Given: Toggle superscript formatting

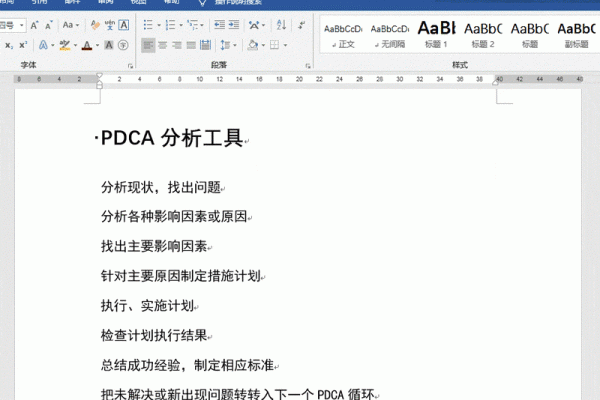Looking at the screenshot, I should [23, 45].
